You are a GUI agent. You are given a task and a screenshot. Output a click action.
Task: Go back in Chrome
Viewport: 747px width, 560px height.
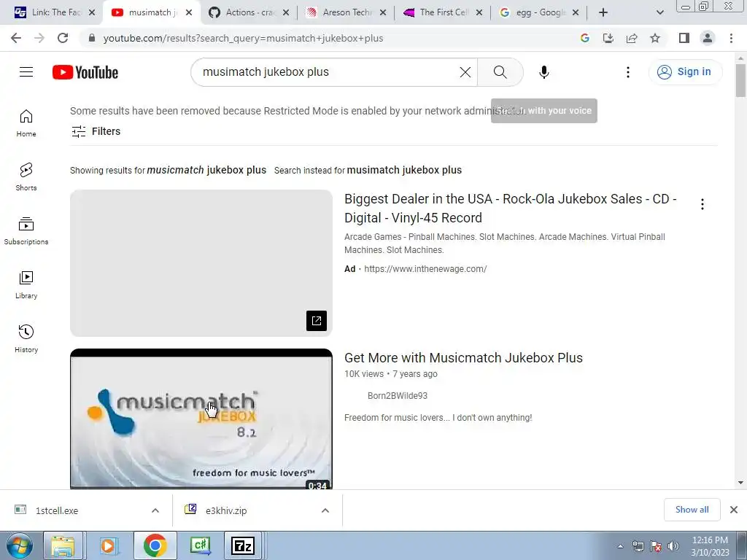(16, 38)
